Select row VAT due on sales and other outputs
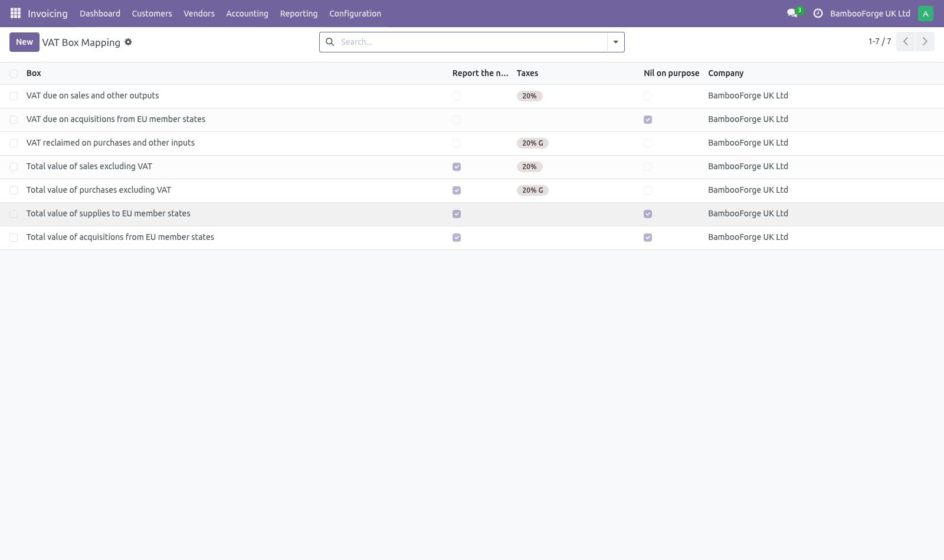 pos(14,96)
